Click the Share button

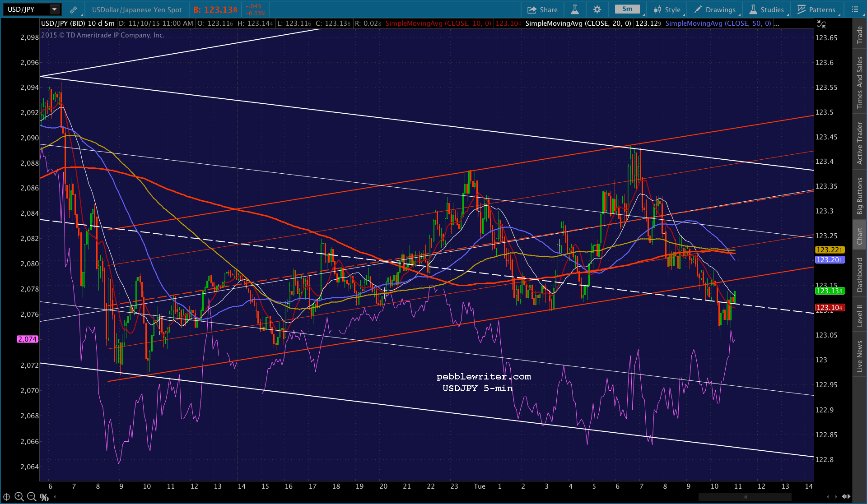pyautogui.click(x=542, y=9)
